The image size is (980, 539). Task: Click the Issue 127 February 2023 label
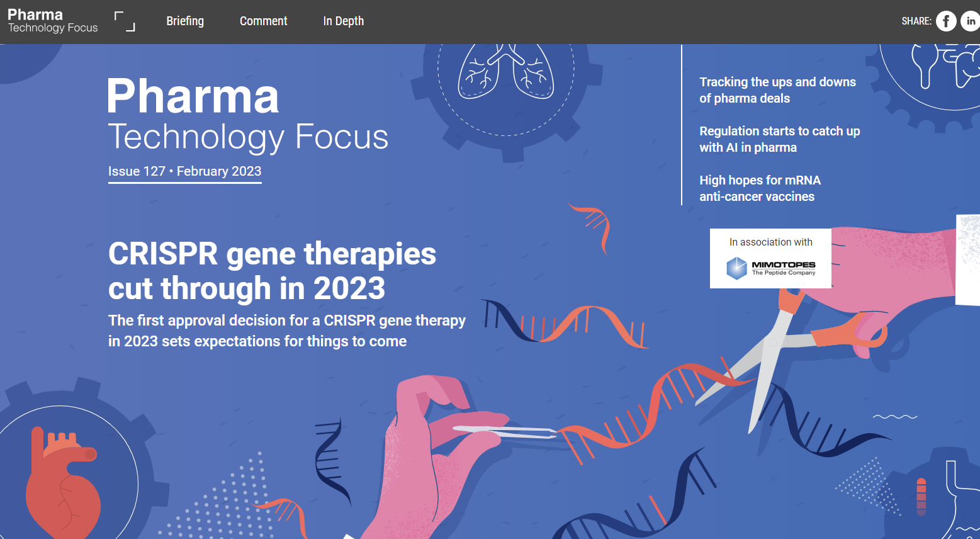point(184,171)
